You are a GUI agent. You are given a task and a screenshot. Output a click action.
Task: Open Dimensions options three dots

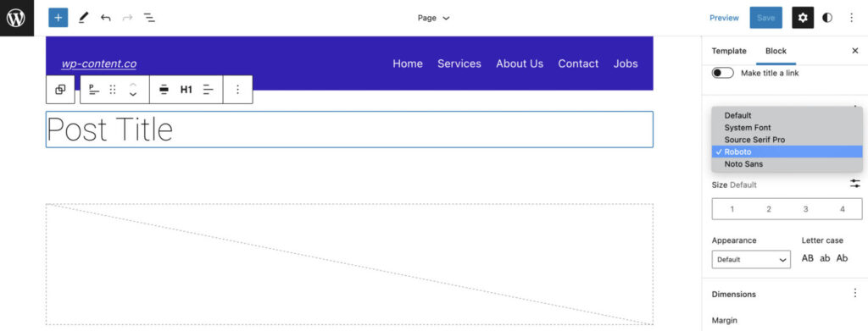[x=855, y=294]
